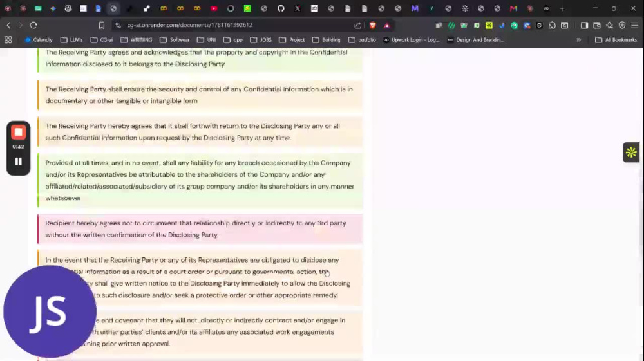Go back to previous page
The image size is (644, 361).
pos(8,25)
